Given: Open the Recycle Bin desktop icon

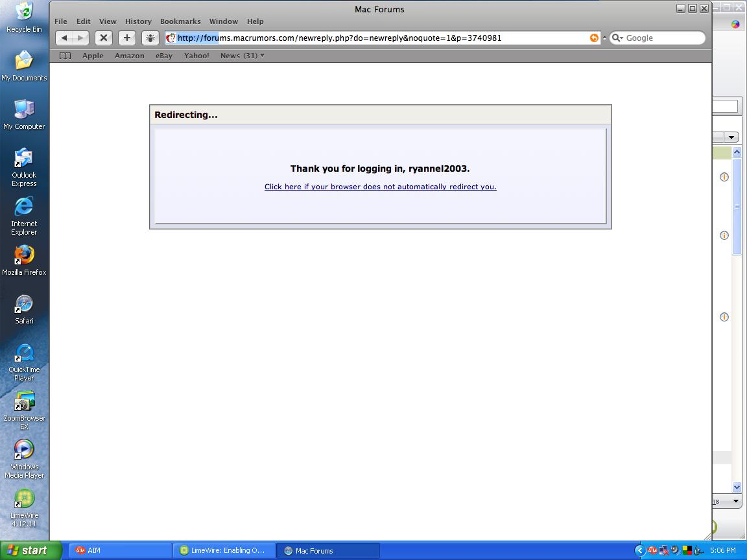Looking at the screenshot, I should pos(24,17).
